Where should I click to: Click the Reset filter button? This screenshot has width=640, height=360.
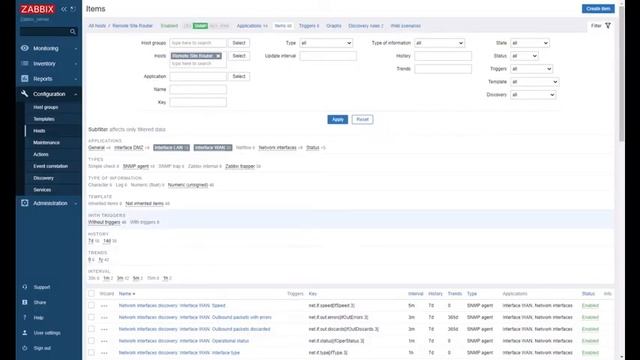362,120
